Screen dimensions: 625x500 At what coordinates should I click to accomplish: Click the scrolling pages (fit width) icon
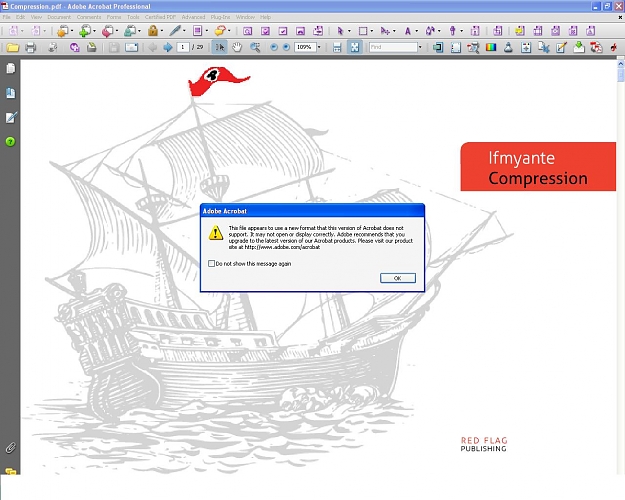[x=337, y=47]
